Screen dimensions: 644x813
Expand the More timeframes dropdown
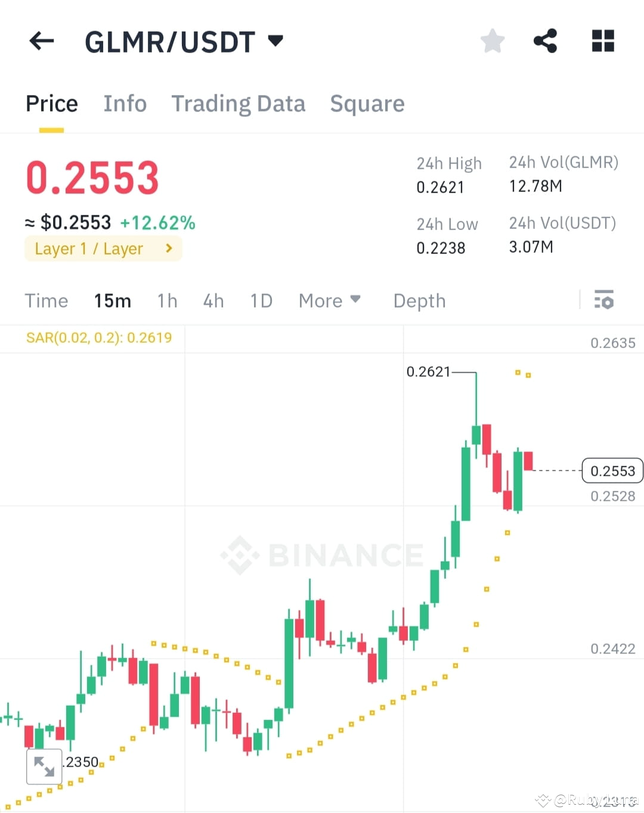(329, 301)
